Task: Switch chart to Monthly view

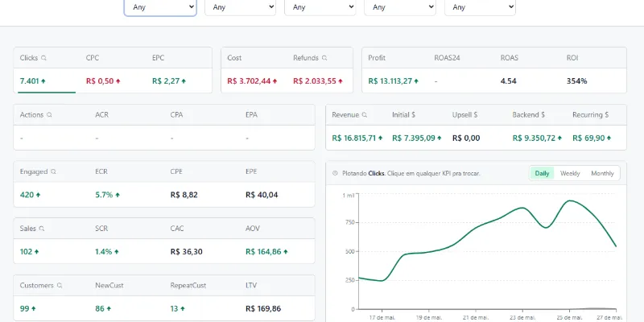Action: (602, 173)
